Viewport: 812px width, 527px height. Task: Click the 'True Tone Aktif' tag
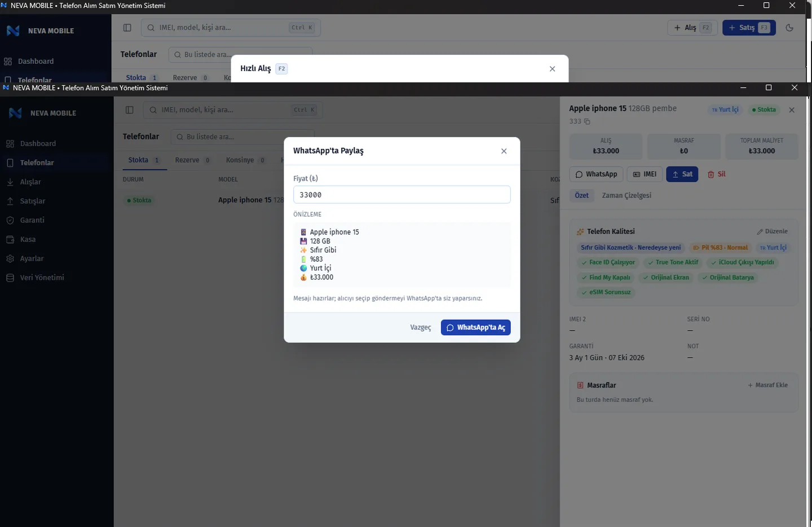tap(673, 262)
